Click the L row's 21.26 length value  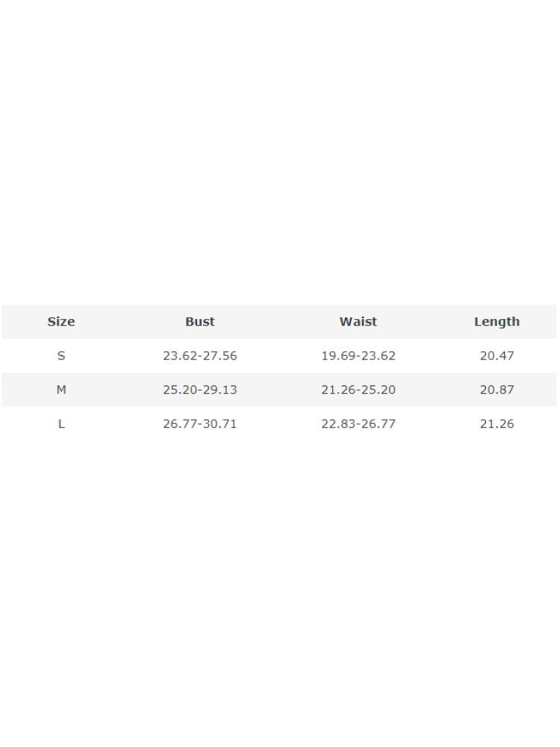(x=497, y=424)
